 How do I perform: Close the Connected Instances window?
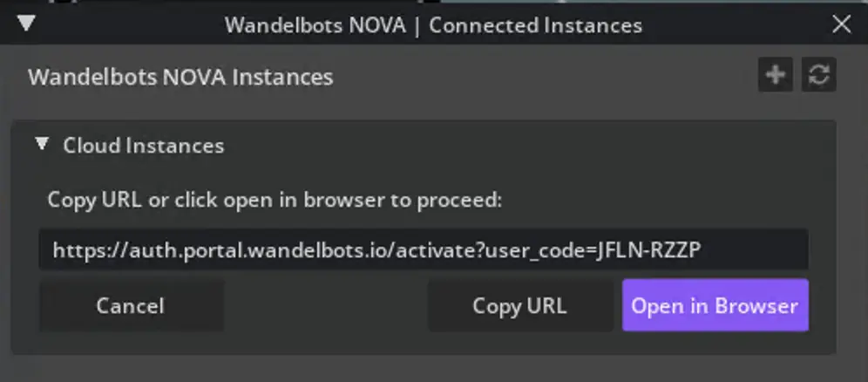tap(841, 24)
